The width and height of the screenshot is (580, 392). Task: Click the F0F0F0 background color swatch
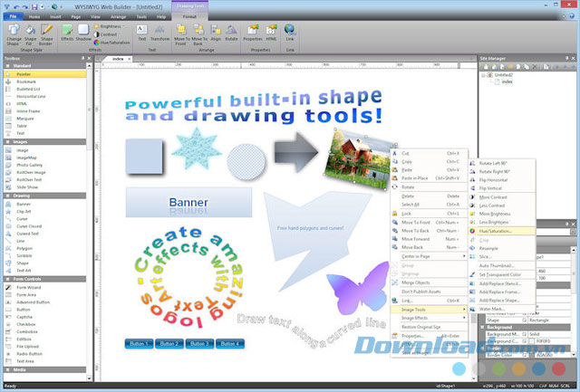click(x=532, y=341)
